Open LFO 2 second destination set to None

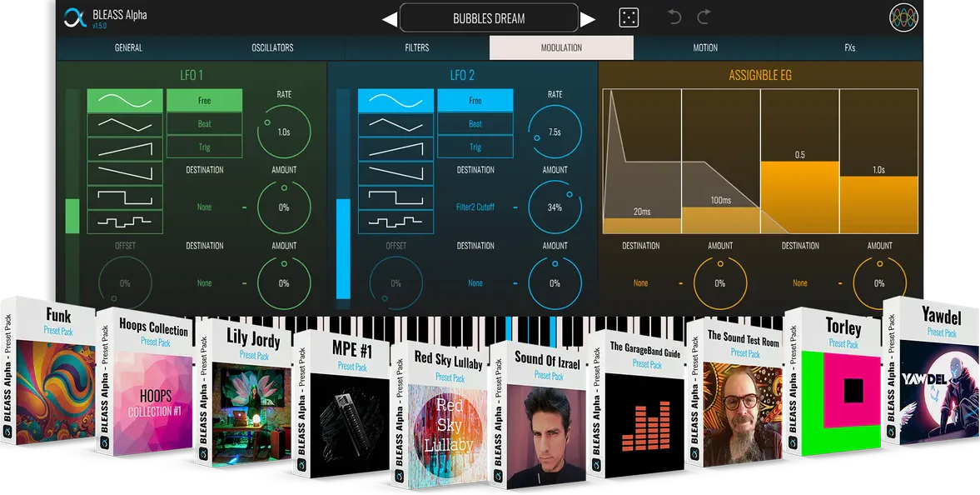pyautogui.click(x=475, y=282)
